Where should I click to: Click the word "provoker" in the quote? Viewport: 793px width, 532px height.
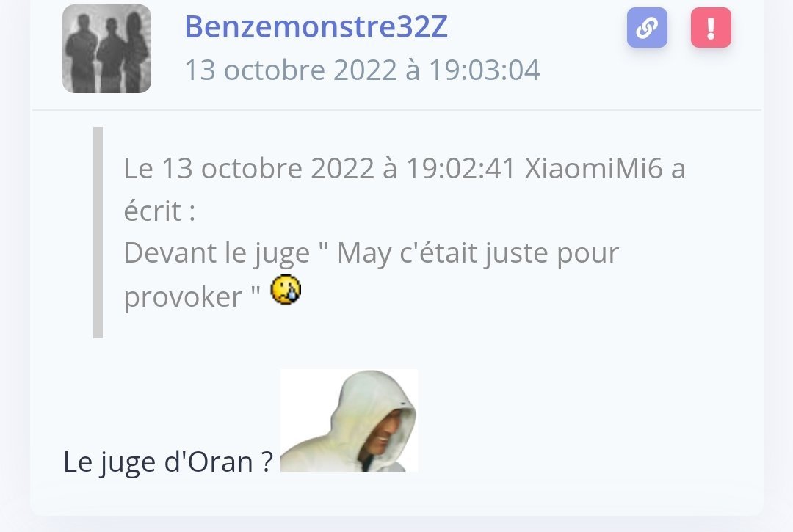pyautogui.click(x=183, y=296)
